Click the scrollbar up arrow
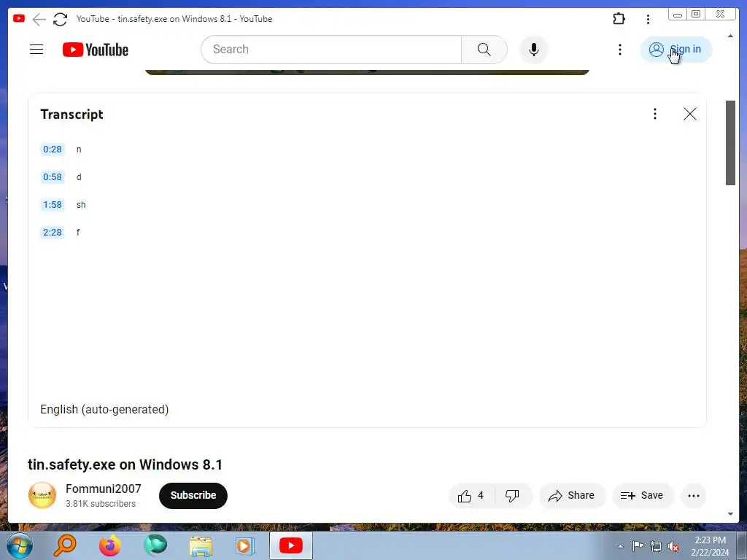Screen dimensions: 747x560 (x=730, y=36)
